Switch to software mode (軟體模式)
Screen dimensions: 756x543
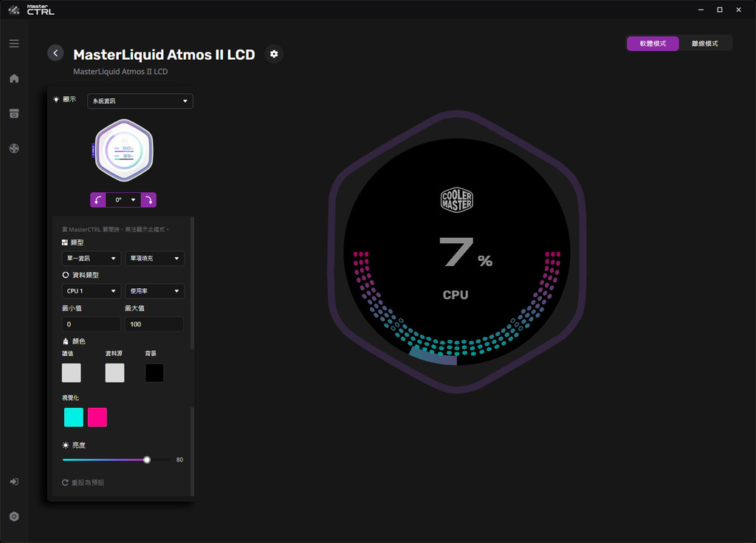point(653,44)
